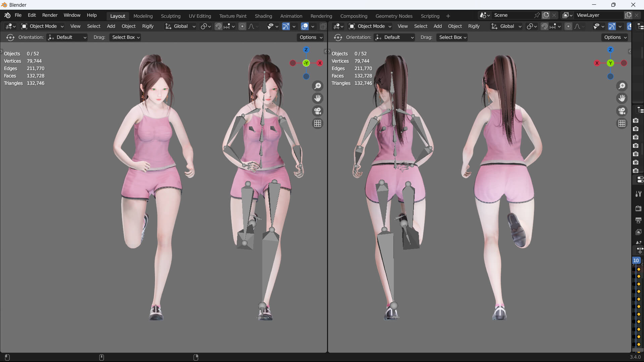Open Object Mode dropdown in left viewport
The width and height of the screenshot is (644, 362).
click(42, 26)
